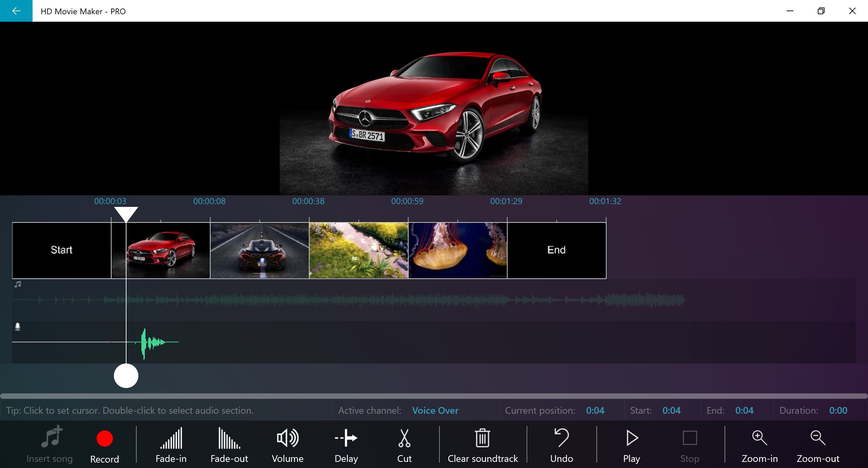The height and width of the screenshot is (468, 868).
Task: Click the Voice Over active channel value
Action: coord(435,410)
